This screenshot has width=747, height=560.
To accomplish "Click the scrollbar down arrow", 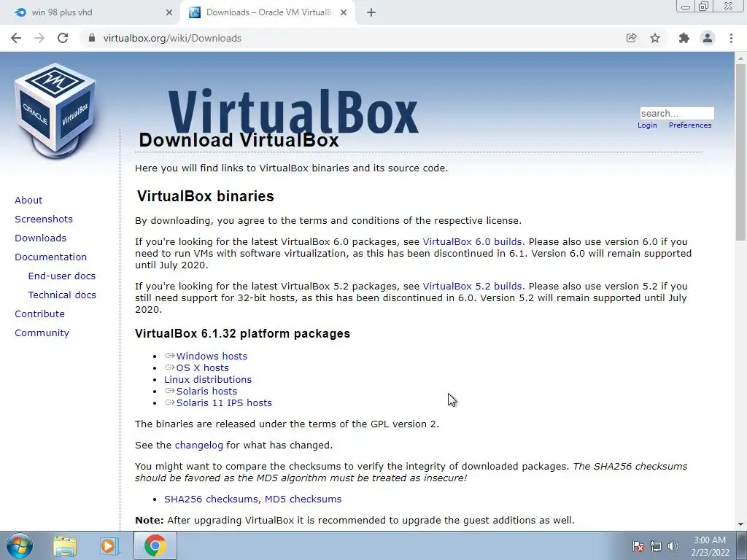I will point(740,524).
